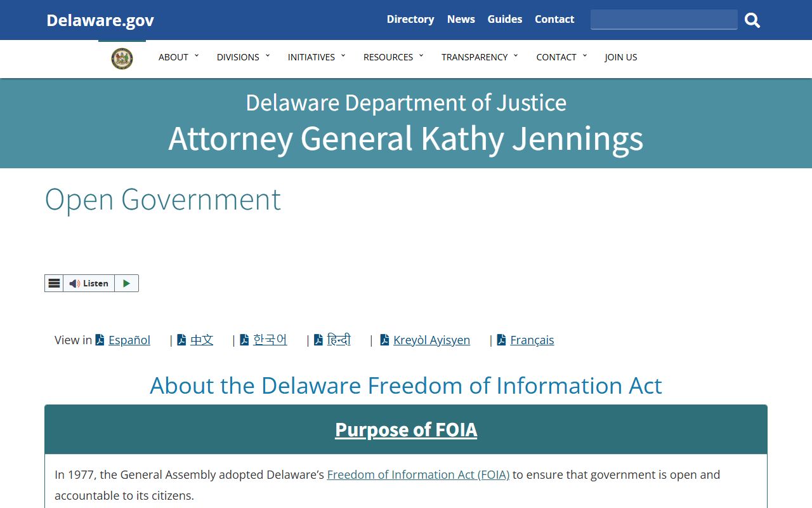Image resolution: width=812 pixels, height=508 pixels.
Task: Open the Directory link
Action: (x=410, y=19)
